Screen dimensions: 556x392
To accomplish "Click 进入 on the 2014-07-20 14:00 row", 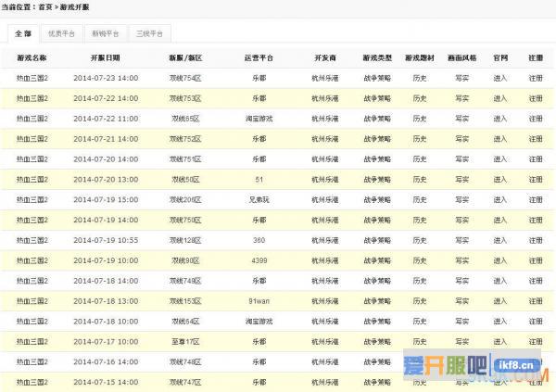I will [500, 158].
